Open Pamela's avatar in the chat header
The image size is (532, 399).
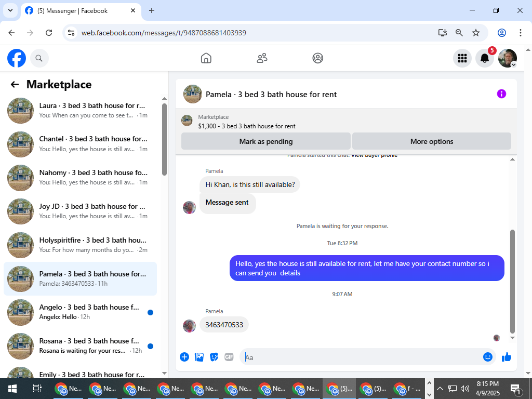tap(193, 94)
